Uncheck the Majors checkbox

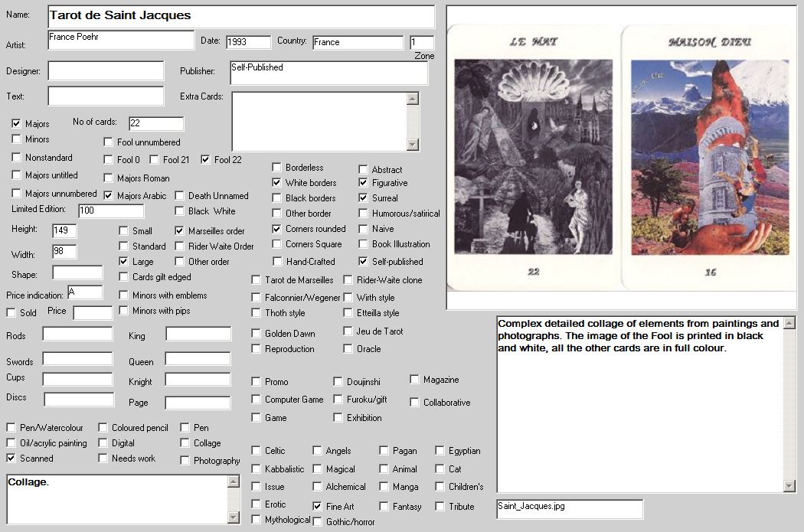pos(16,123)
